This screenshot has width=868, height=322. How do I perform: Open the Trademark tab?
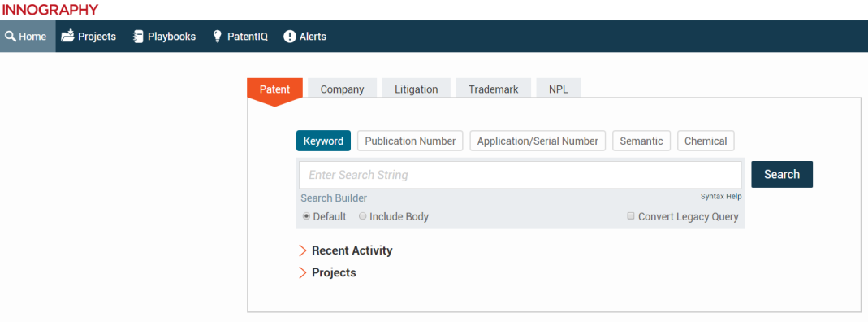pyautogui.click(x=493, y=89)
